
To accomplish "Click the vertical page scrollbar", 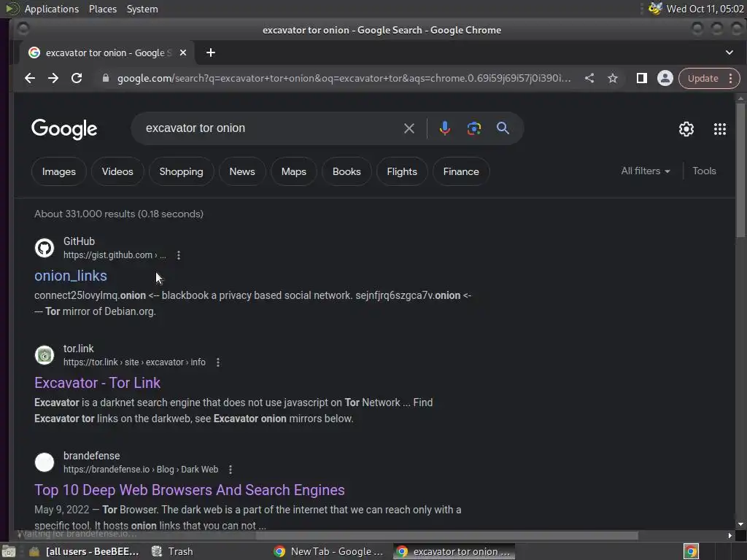I will [x=740, y=171].
